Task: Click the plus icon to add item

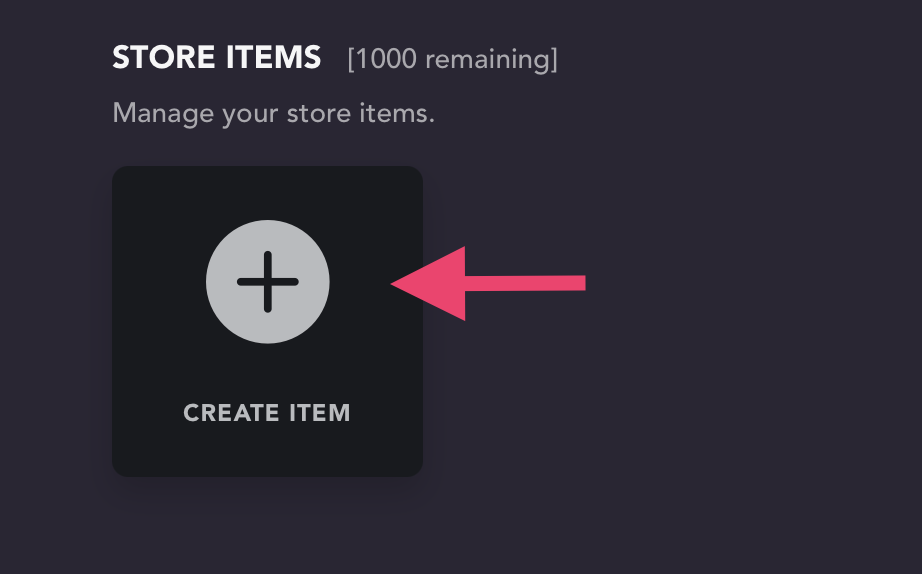Action: tap(267, 282)
